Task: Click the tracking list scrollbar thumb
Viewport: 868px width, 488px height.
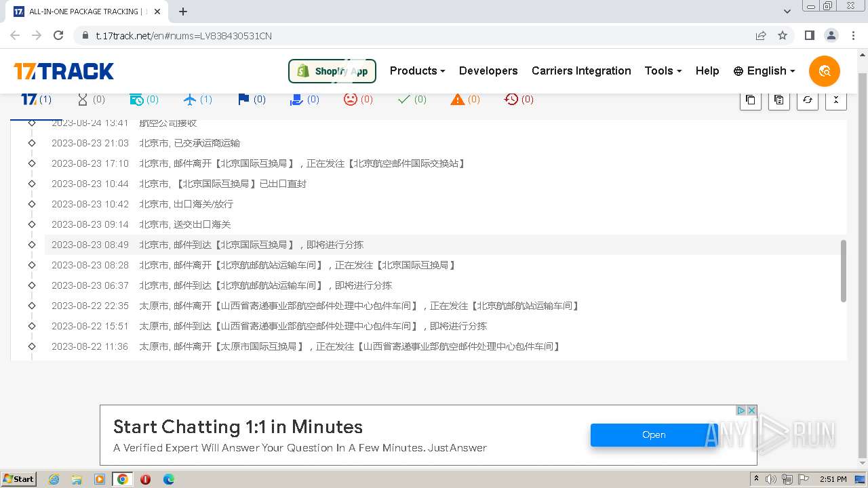Action: 844,271
